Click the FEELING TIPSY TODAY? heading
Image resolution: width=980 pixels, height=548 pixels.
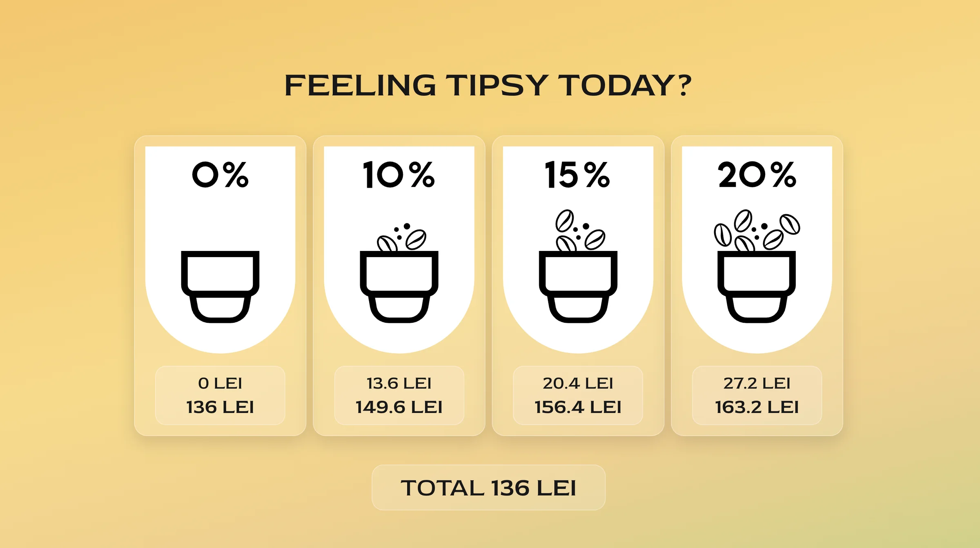point(488,85)
